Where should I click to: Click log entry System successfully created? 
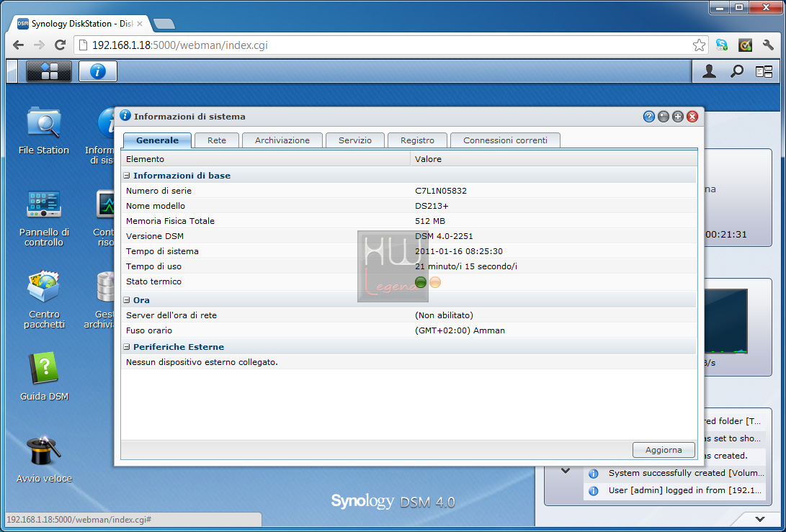tap(675, 473)
